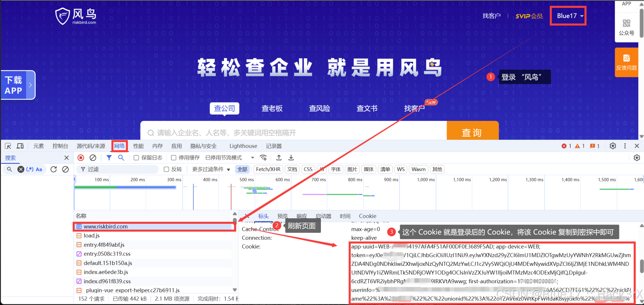Check the 反转 filter checkbox
This screenshot has height=305, width=644.
166,169
